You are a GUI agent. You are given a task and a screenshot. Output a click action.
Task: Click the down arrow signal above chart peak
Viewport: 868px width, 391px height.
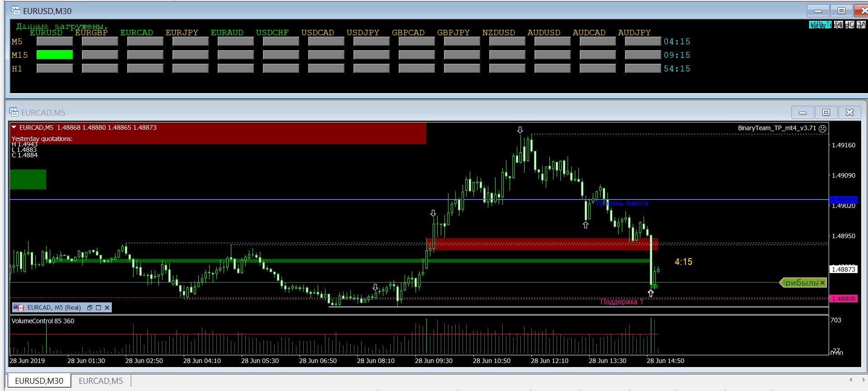[520, 130]
